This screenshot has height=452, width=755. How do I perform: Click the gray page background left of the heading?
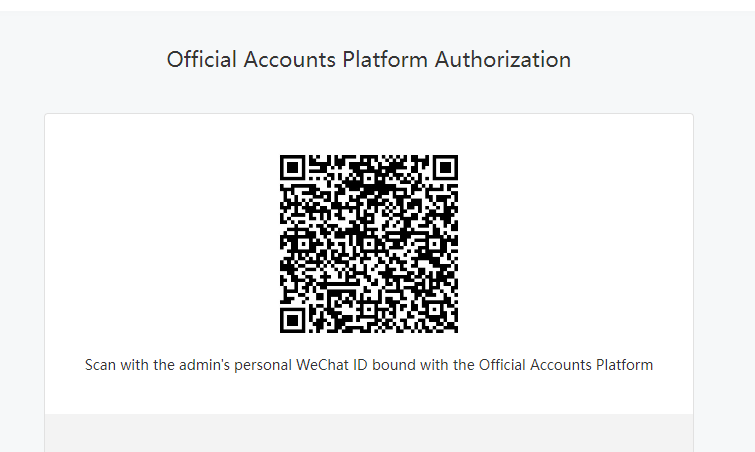click(x=80, y=59)
